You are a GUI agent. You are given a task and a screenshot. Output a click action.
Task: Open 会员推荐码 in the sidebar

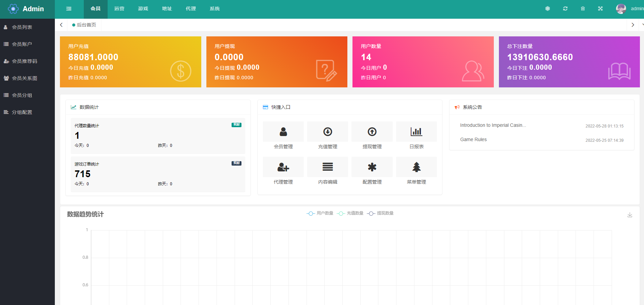(x=27, y=61)
